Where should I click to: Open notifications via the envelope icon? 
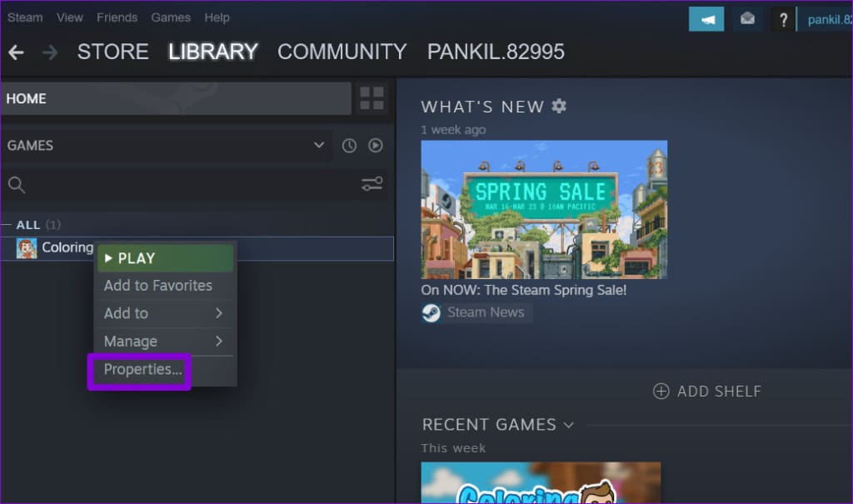click(x=746, y=18)
